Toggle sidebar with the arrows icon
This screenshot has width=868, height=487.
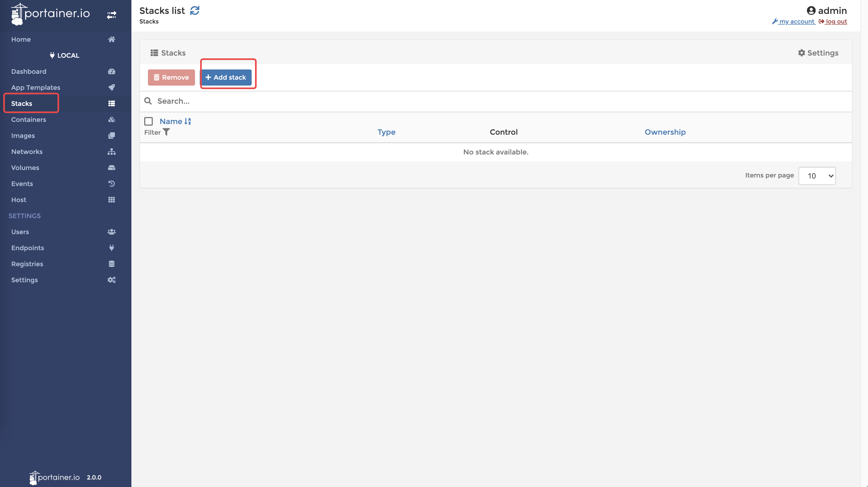point(112,15)
